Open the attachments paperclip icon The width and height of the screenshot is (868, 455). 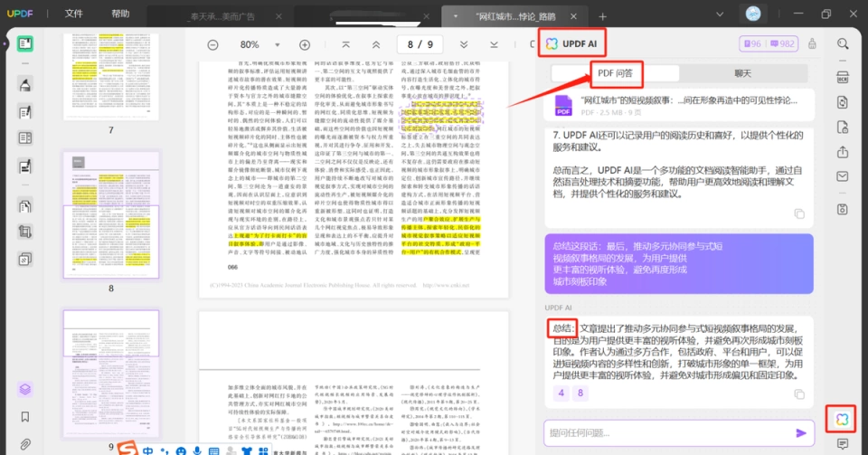(x=25, y=444)
